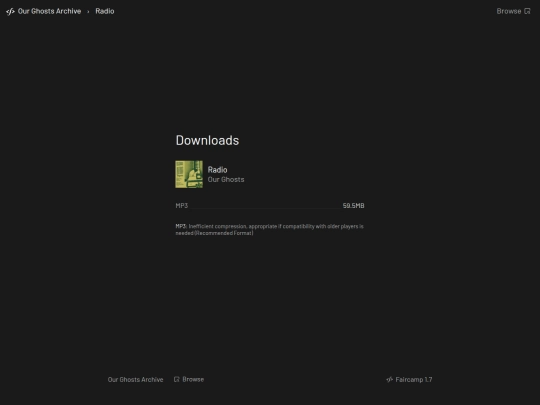540x405 pixels.
Task: Click the footer browse icon
Action: [x=177, y=379]
